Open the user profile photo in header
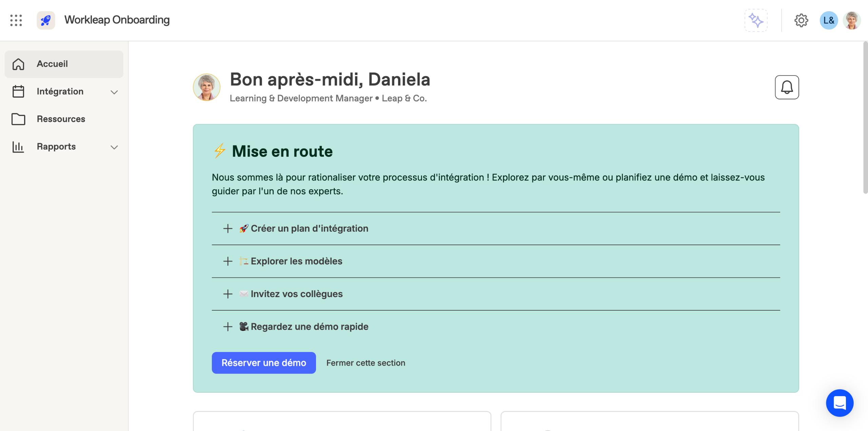This screenshot has height=431, width=868. tap(851, 20)
